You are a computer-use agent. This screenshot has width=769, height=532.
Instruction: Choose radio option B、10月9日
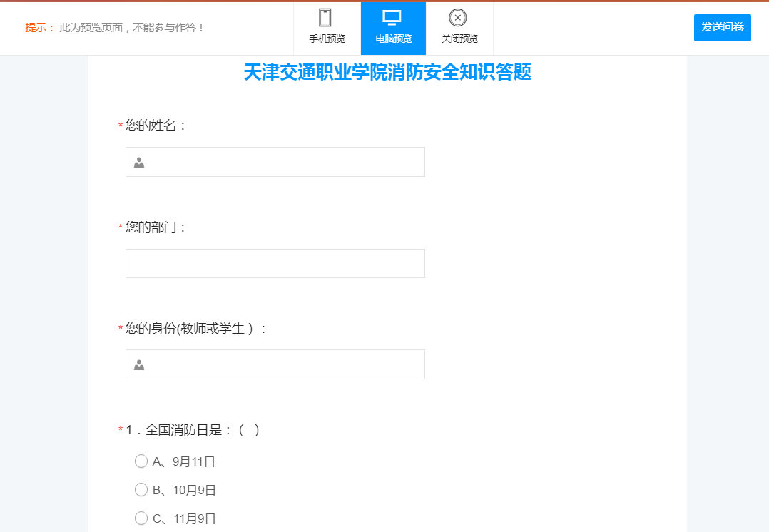141,490
